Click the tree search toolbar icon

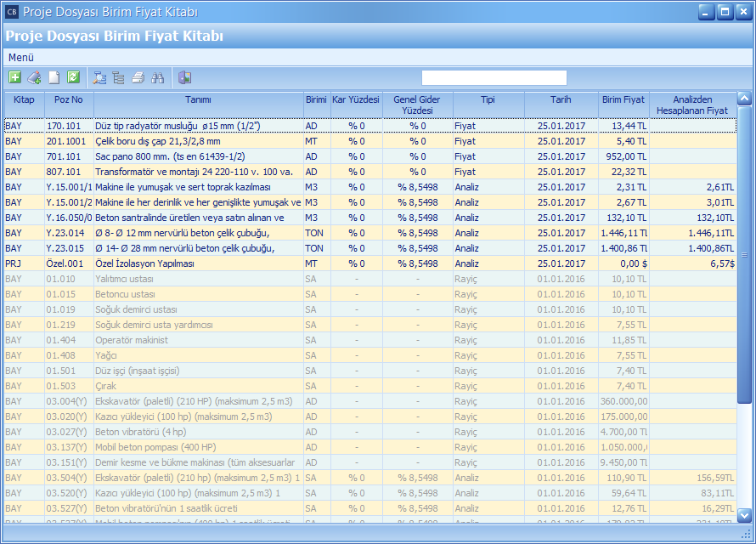pos(99,77)
